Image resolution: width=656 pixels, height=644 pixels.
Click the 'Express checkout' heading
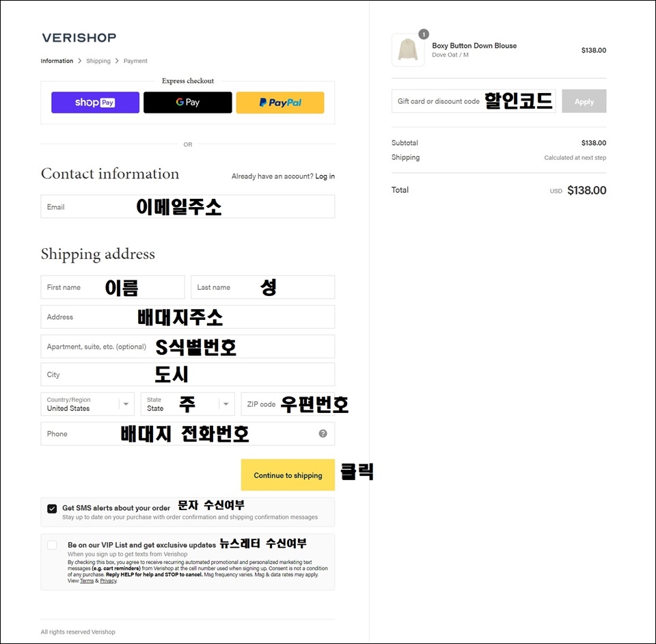click(x=188, y=81)
